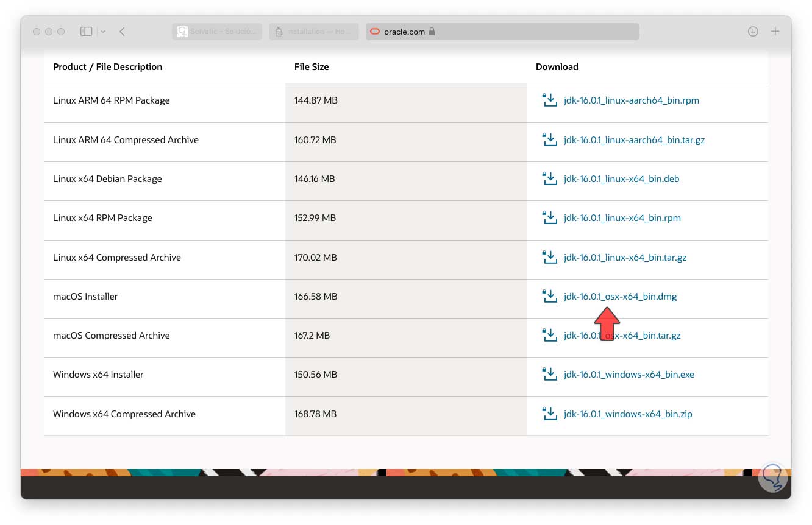
Task: Click the Oracle favicon in address bar
Action: [x=375, y=32]
